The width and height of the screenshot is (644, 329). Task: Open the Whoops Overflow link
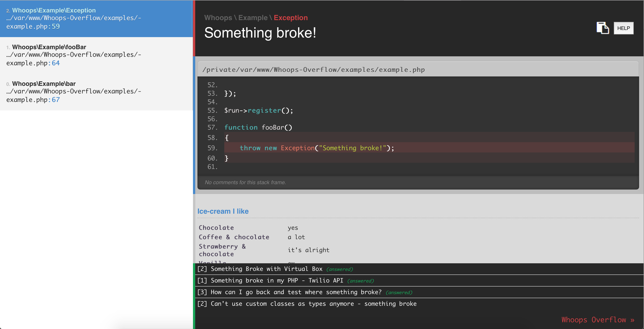pos(597,320)
